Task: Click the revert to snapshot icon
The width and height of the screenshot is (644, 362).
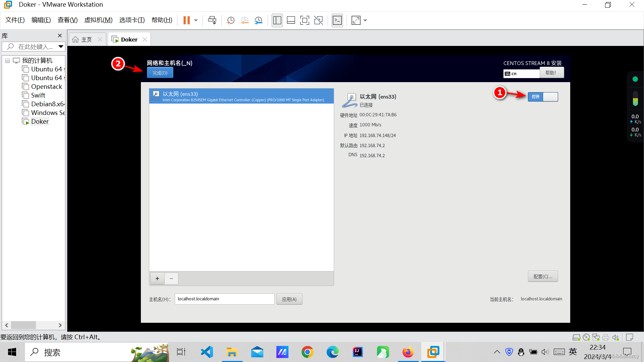Action: (245, 20)
